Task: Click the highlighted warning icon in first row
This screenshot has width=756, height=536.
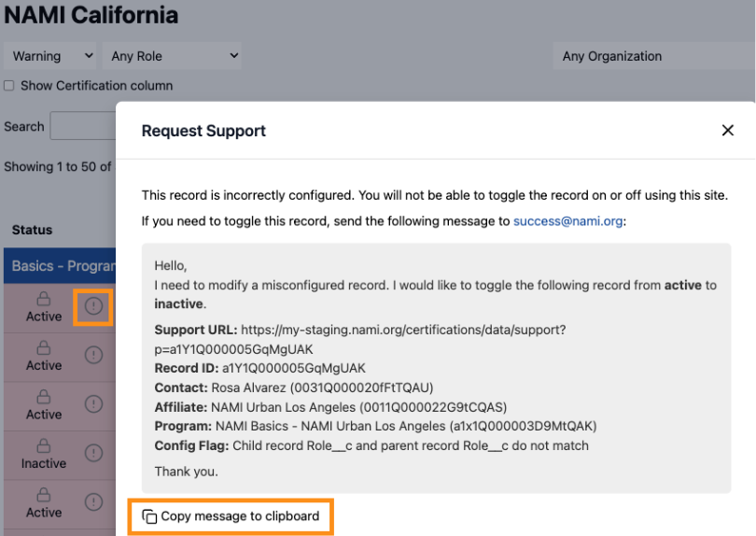Action: click(x=93, y=306)
